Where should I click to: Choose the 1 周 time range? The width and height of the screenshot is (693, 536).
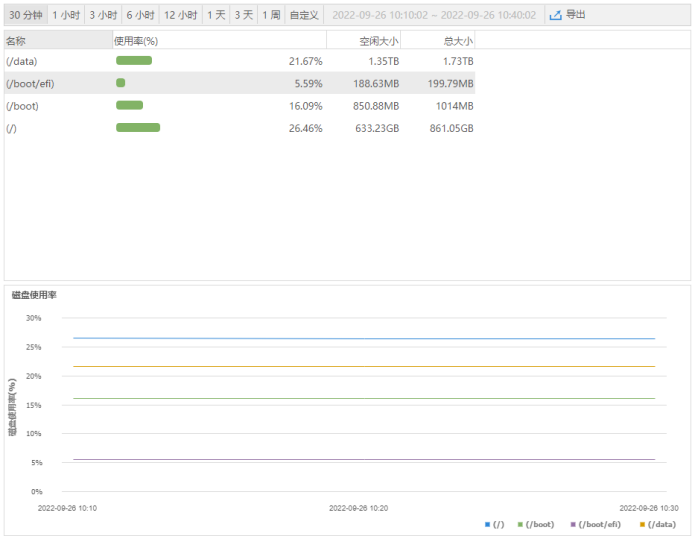[271, 15]
